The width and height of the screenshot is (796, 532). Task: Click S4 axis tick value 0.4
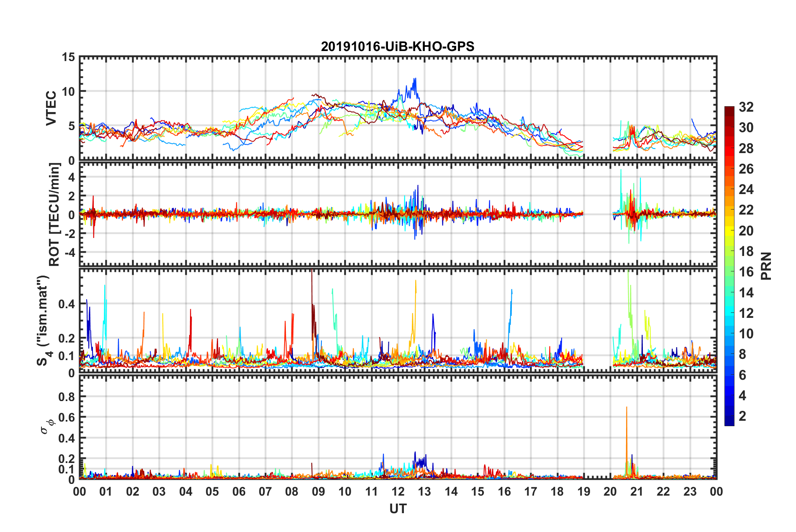coord(67,304)
